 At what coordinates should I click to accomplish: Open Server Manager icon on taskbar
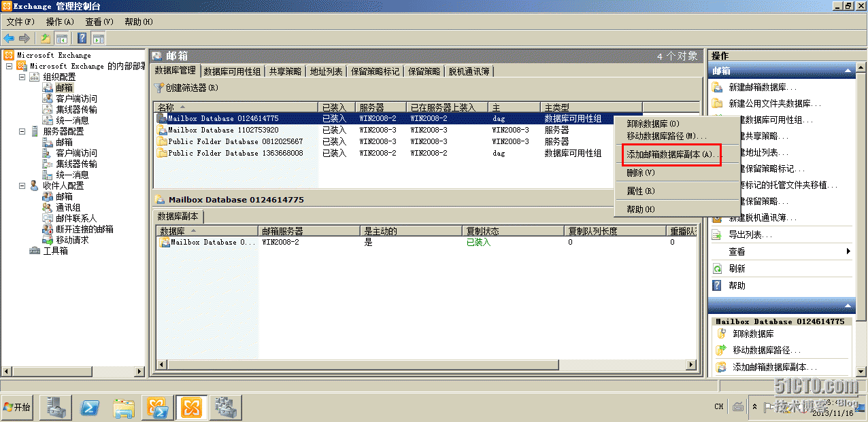[x=56, y=408]
